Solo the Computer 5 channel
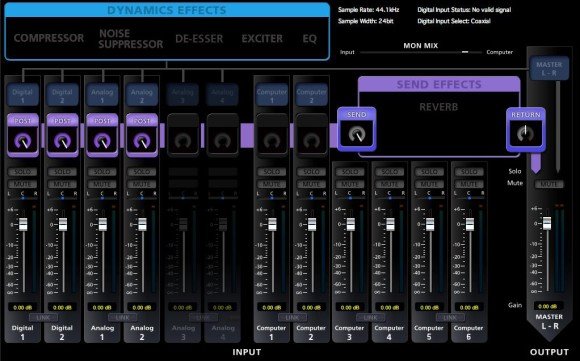The height and width of the screenshot is (361, 580). point(429,172)
